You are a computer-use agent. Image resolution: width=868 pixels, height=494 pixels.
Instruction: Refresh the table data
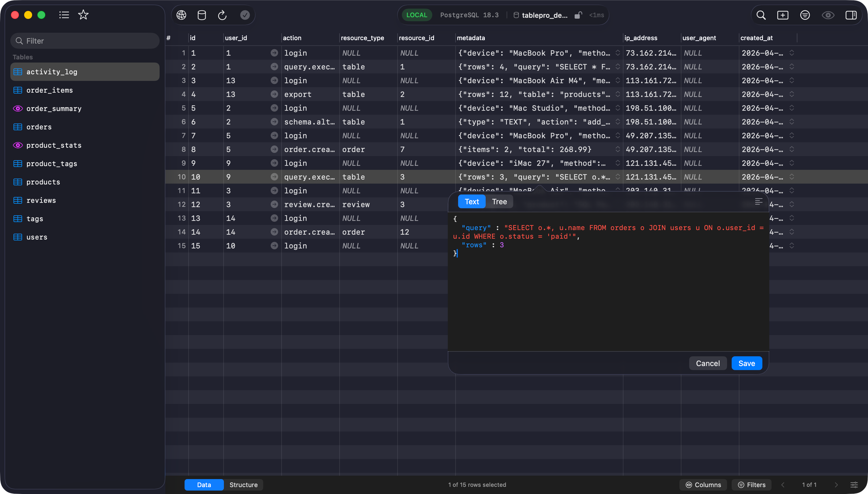[x=222, y=15]
